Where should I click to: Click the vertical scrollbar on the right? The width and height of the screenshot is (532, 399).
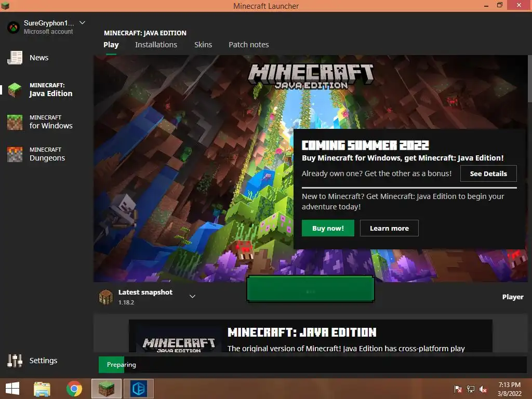[529, 78]
